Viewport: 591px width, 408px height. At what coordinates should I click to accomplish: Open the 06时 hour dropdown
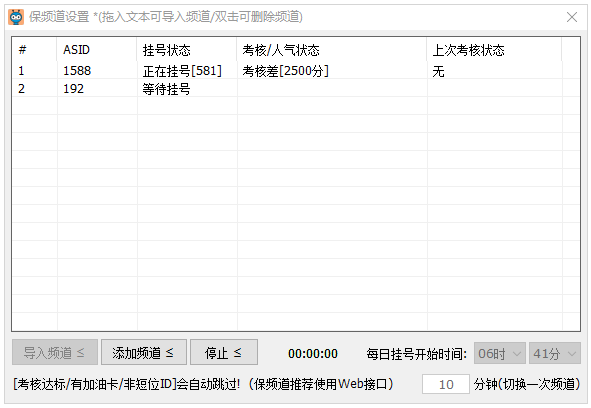(x=499, y=353)
